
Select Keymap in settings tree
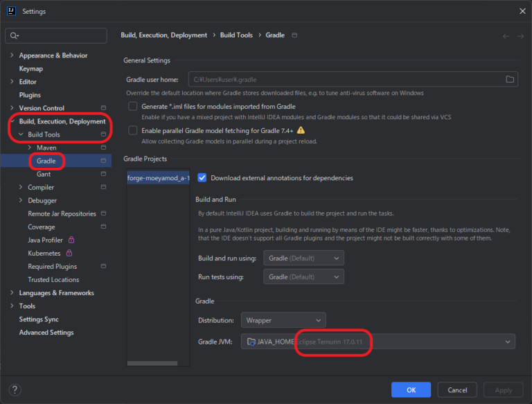point(31,69)
